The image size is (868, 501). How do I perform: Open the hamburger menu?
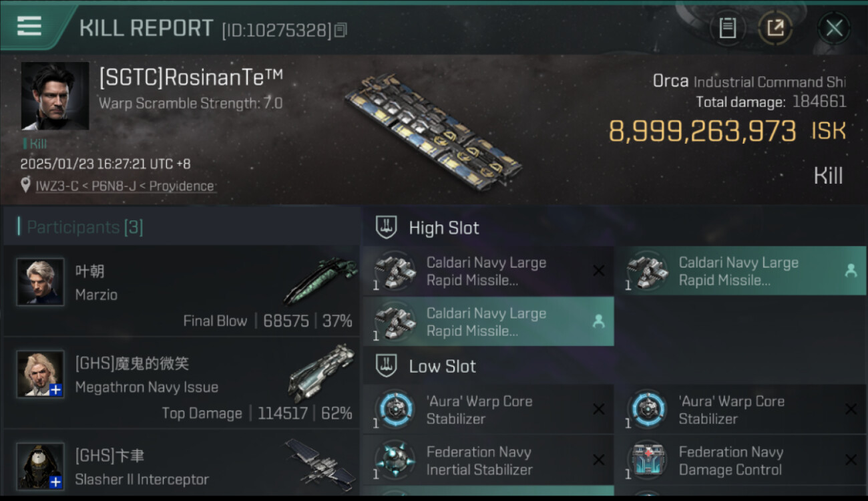coord(29,27)
